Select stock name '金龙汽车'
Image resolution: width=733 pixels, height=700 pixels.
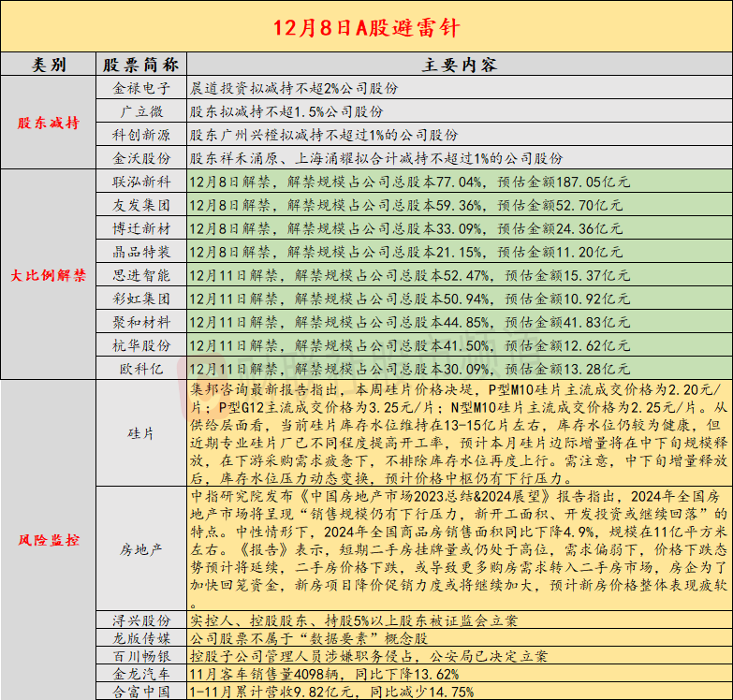(x=141, y=674)
